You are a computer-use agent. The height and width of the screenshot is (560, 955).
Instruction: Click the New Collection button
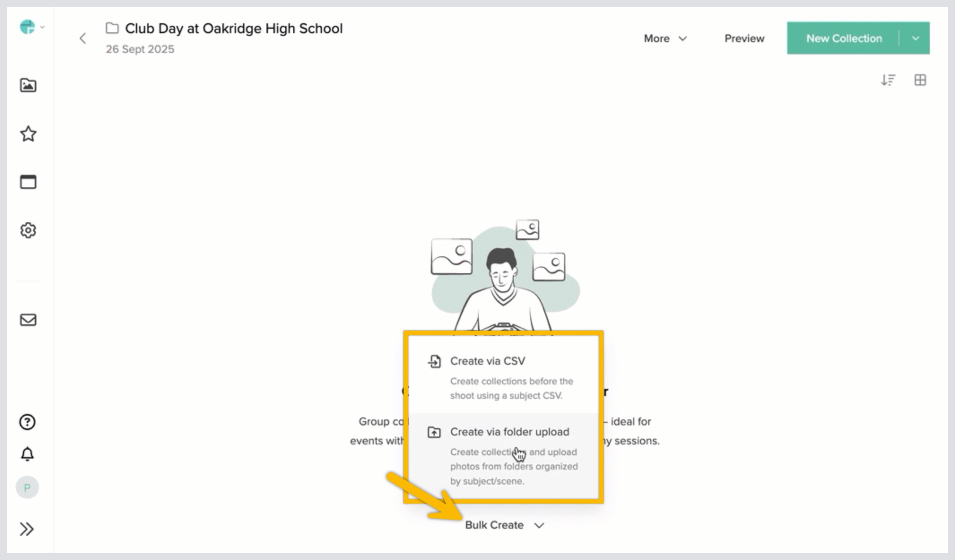(843, 39)
